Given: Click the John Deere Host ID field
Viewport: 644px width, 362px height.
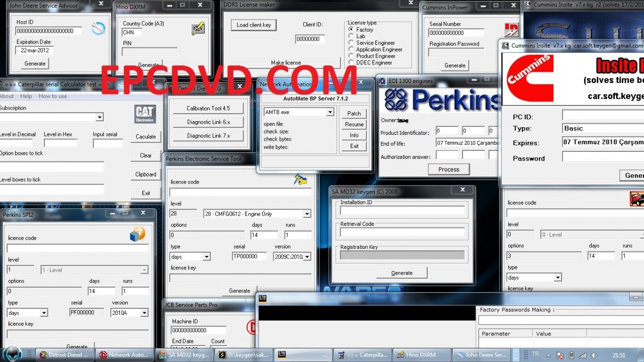Looking at the screenshot, I should (x=48, y=31).
